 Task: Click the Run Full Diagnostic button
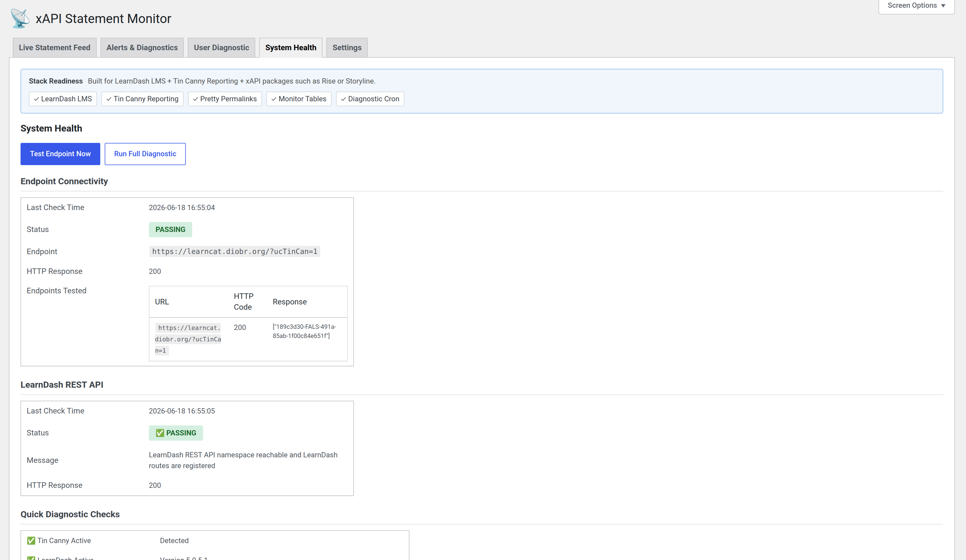[x=145, y=154]
